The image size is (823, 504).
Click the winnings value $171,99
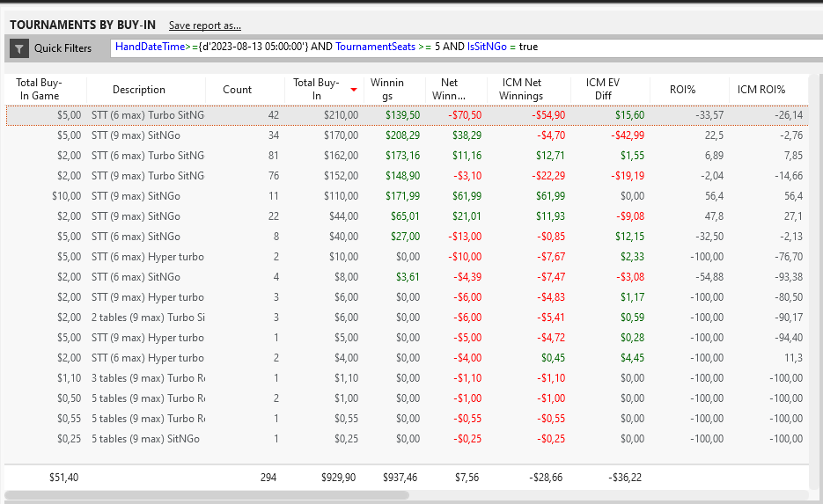pos(402,196)
